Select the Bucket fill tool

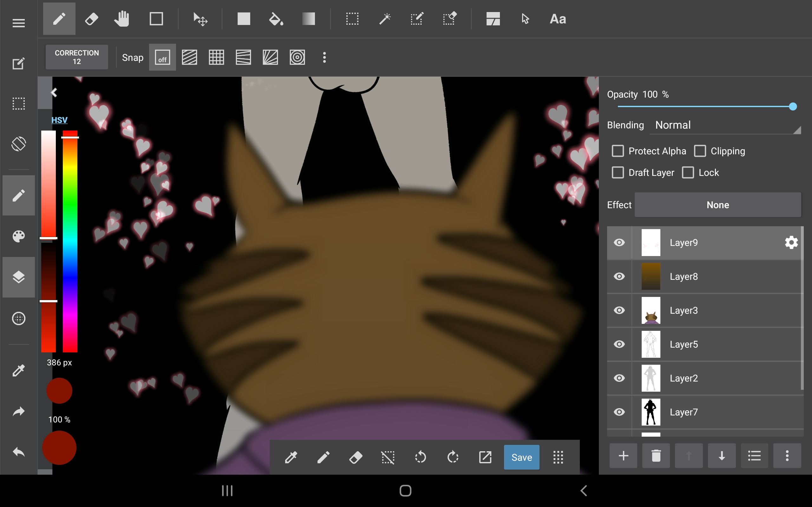click(x=276, y=19)
